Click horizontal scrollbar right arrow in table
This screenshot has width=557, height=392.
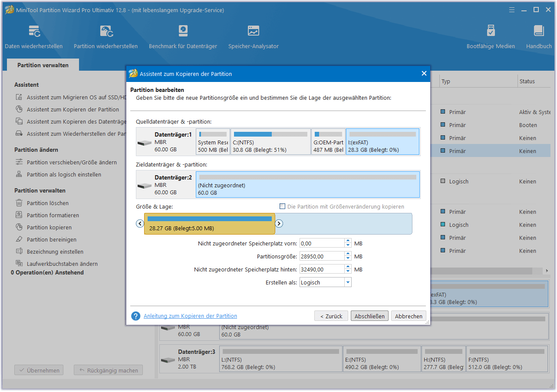point(547,271)
